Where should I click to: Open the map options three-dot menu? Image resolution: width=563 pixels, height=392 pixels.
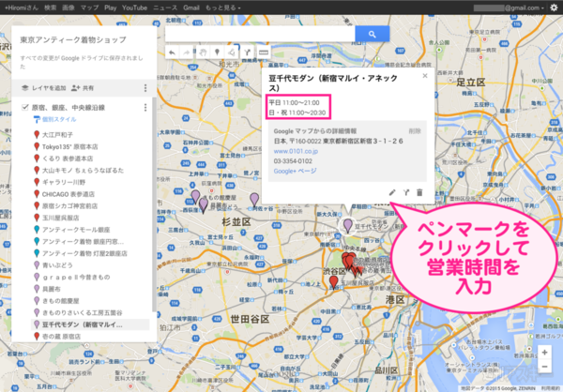(x=145, y=88)
